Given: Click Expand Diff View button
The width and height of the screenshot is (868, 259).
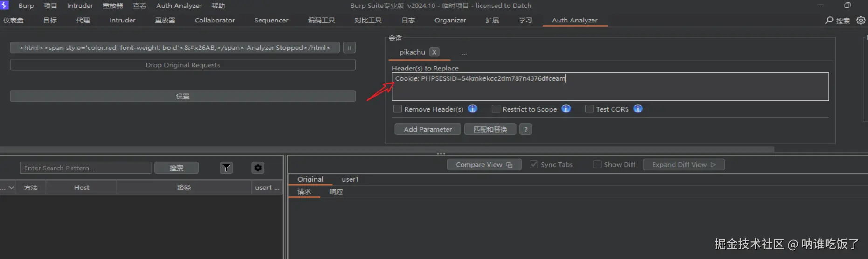Looking at the screenshot, I should point(683,164).
